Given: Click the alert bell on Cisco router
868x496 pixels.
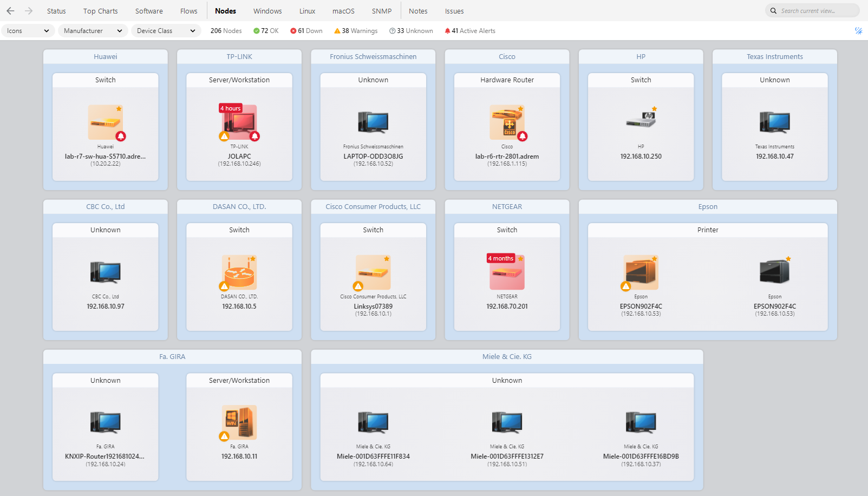Looking at the screenshot, I should pos(523,136).
